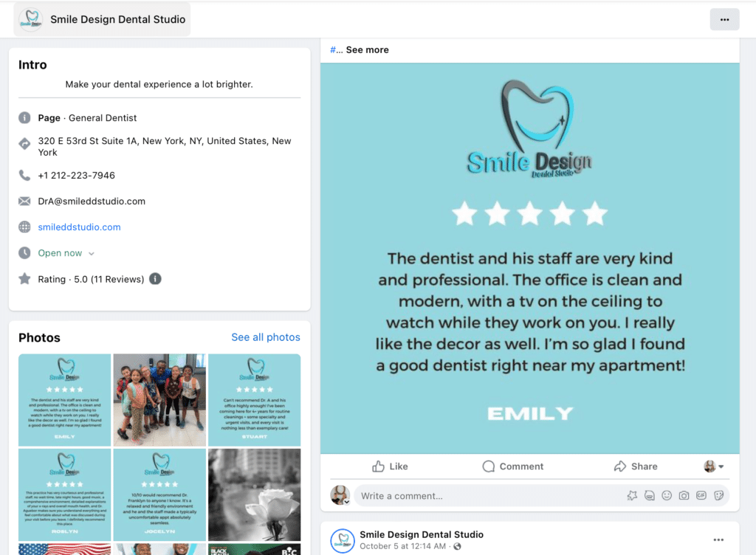Screen dimensions: 756x555
Task: Open the smileddstudio.com website link
Action: pos(79,227)
